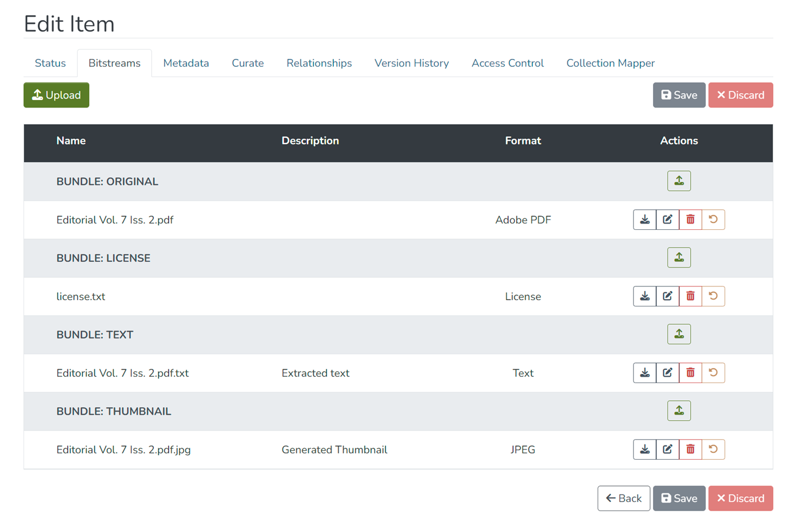Go Back using the bottom Back button
The image size is (812, 518).
pyautogui.click(x=623, y=498)
